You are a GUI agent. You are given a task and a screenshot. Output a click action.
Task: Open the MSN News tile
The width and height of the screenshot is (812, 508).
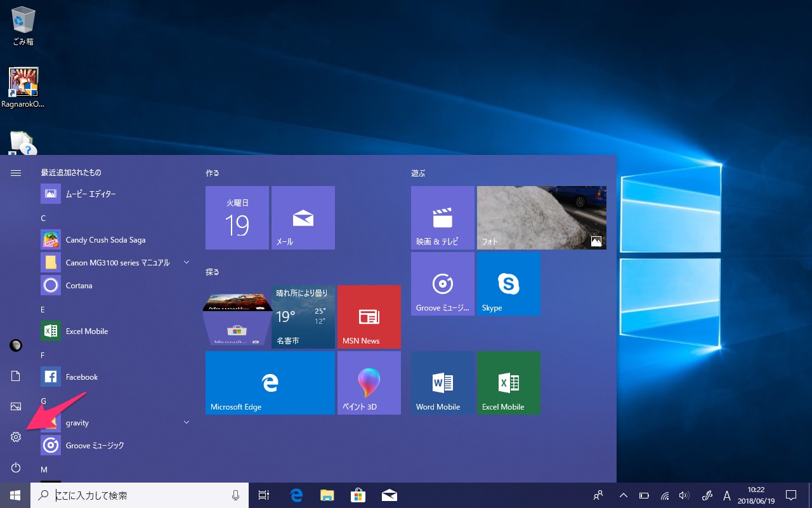[x=369, y=317]
